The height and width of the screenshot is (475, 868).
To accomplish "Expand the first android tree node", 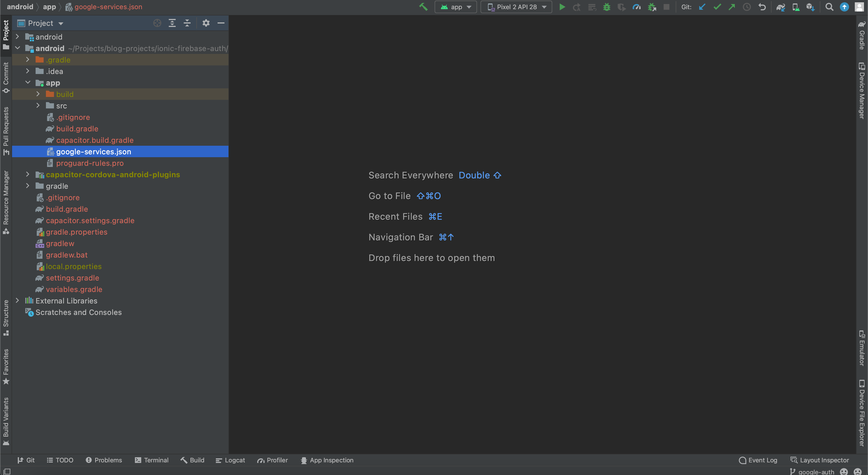I will click(x=18, y=36).
